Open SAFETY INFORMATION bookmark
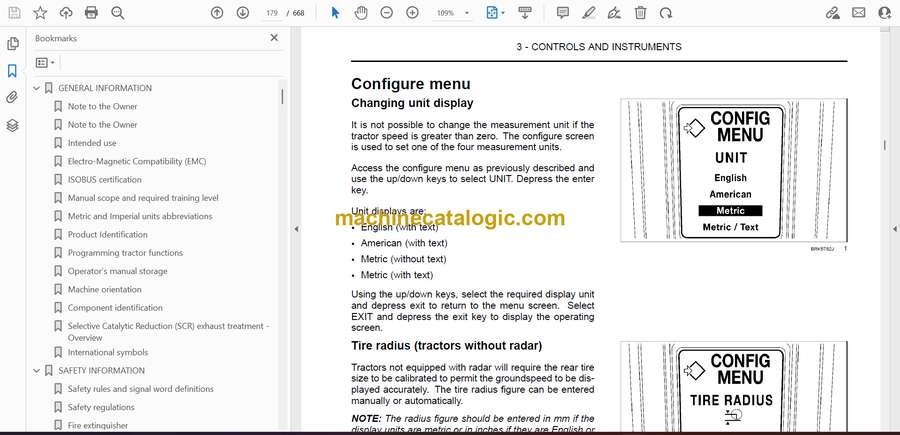The width and height of the screenshot is (900, 435). (x=102, y=371)
